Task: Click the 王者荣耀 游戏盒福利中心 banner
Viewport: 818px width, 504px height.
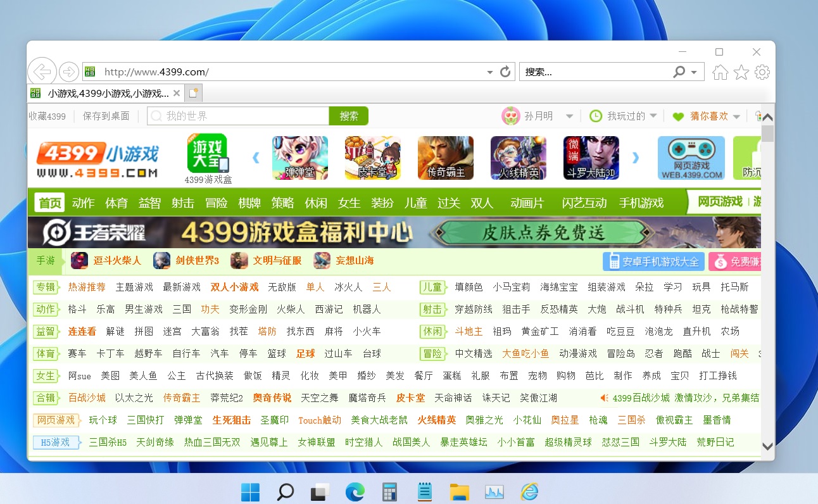Action: point(394,232)
